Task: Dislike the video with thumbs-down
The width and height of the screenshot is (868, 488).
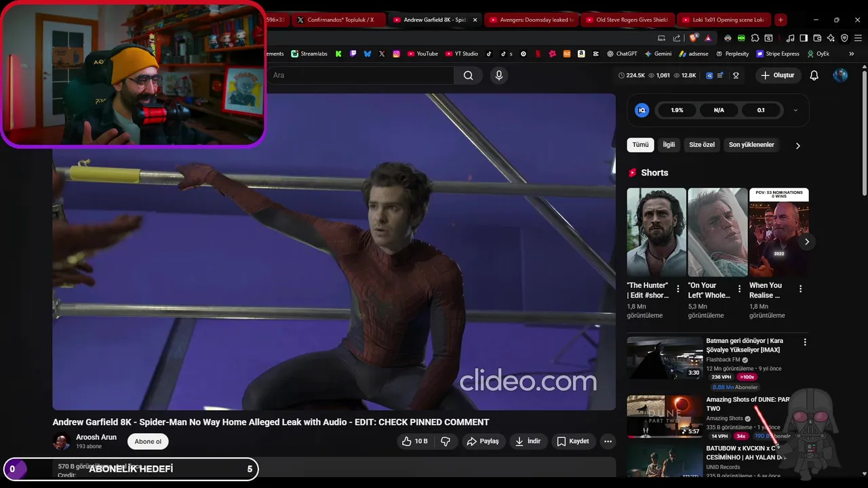Action: coord(446,441)
